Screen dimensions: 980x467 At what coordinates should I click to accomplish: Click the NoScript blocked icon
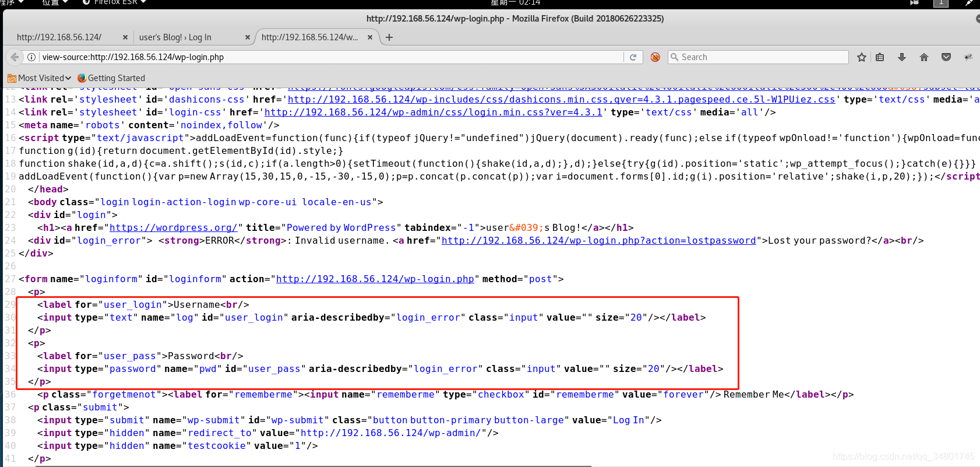click(x=655, y=57)
